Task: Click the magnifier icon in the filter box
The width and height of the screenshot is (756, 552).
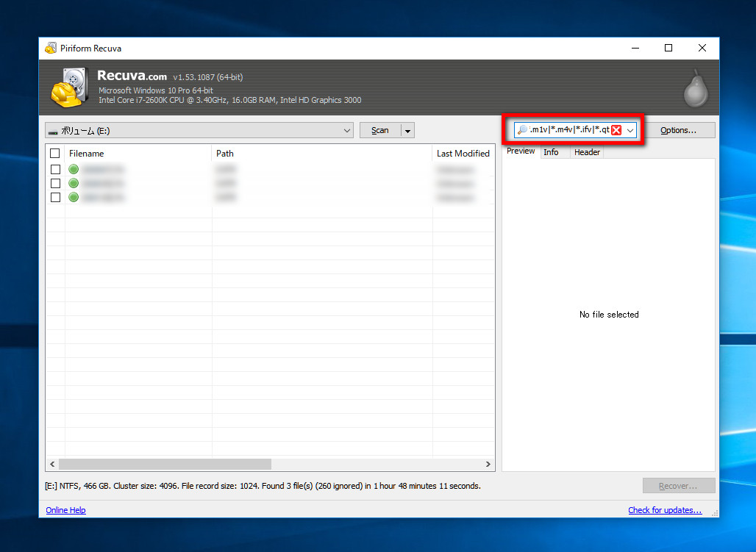Action: (x=522, y=129)
